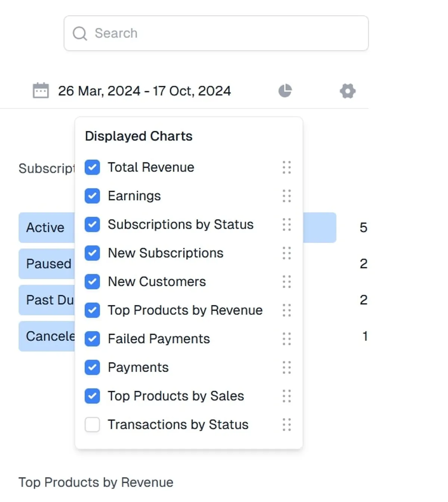The image size is (448, 502).
Task: Uncheck the Top Products by Revenue checkbox
Action: (92, 310)
